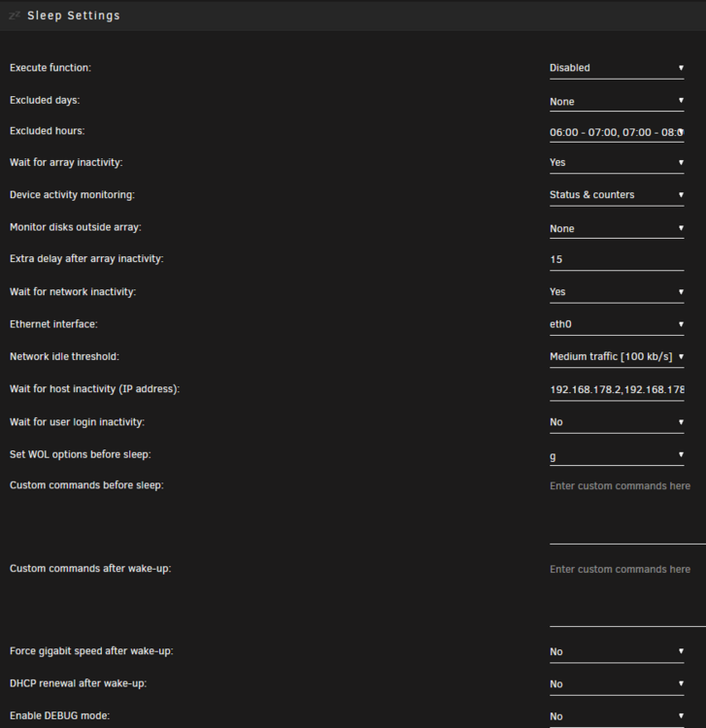Click the DHCP renewal after wake-up label

coord(78,683)
